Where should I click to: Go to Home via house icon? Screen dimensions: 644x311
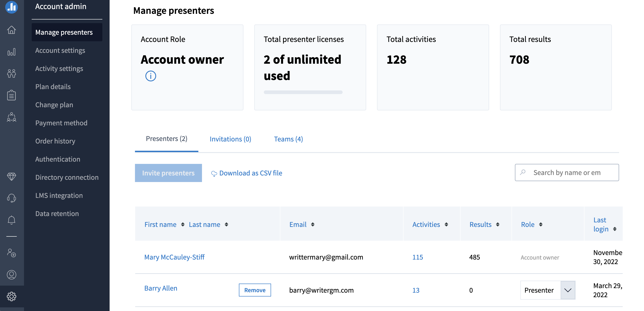pos(12,30)
